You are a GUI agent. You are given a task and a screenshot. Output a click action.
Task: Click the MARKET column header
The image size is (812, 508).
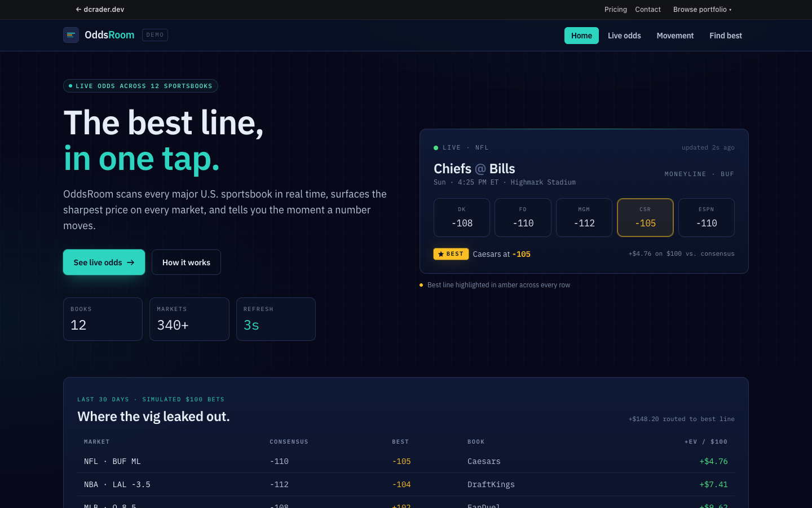coord(97,442)
